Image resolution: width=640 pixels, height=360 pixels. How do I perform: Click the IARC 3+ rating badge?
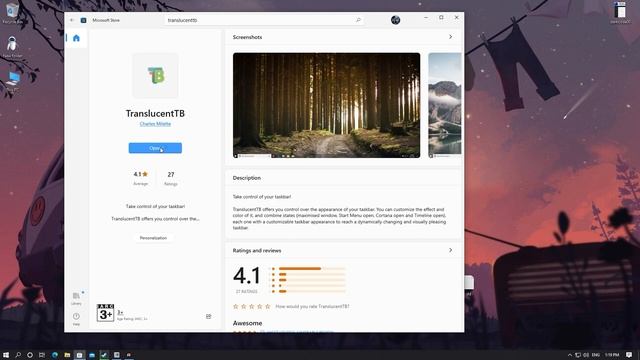point(105,313)
